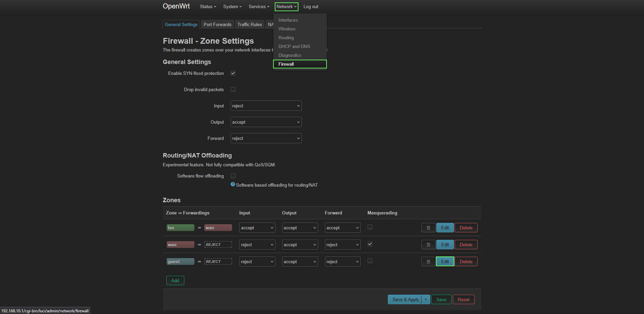Open the lan zone Output dropdown
The height and width of the screenshot is (314, 644).
300,228
